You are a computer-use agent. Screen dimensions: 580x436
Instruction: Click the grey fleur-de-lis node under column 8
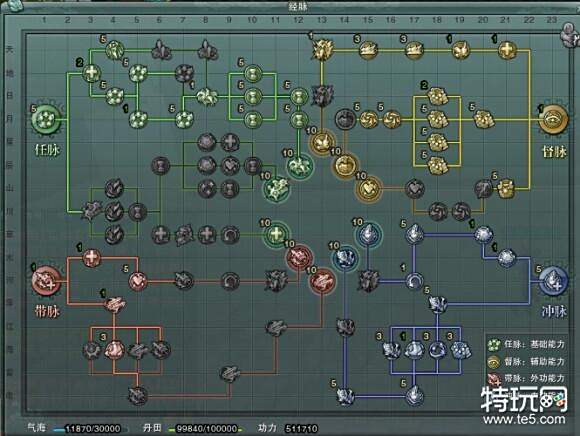click(207, 50)
